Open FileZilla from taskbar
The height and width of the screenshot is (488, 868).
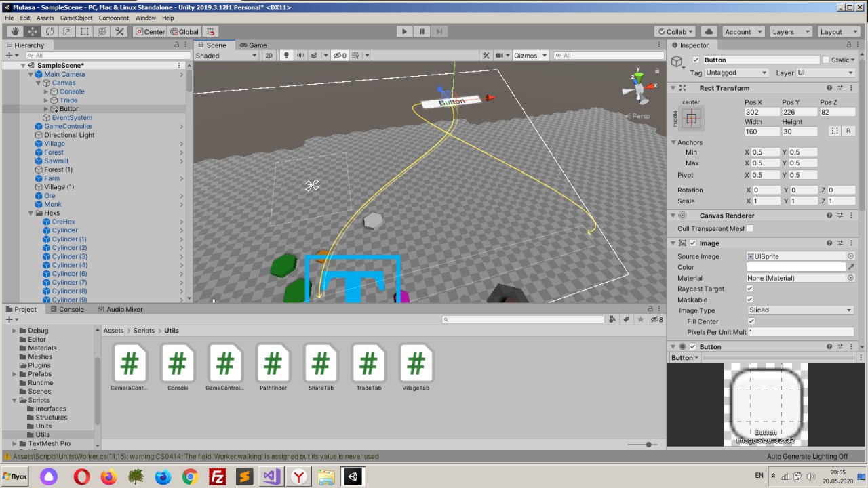click(x=217, y=476)
